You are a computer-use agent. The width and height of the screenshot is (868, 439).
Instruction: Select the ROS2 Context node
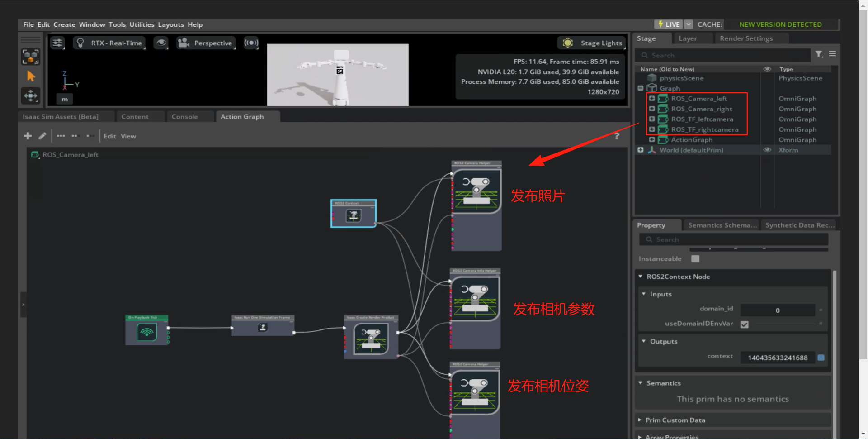(354, 214)
